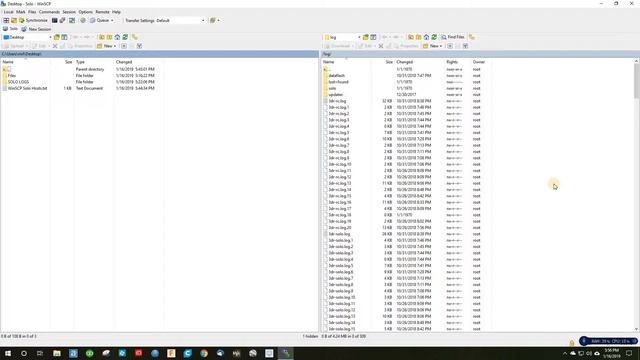Open the Help menu
The height and width of the screenshot is (360, 640).
coord(116,12)
